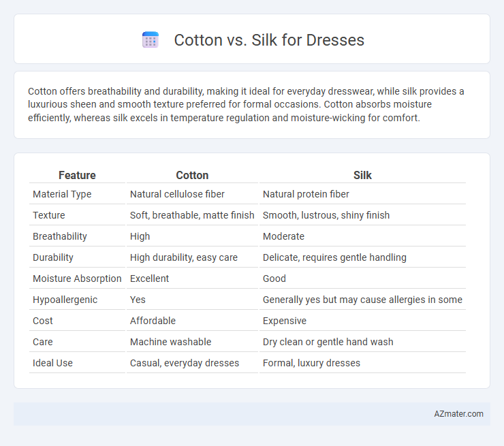504x446 pixels.
Task: Click the 'Good' cell
Action: (274, 278)
